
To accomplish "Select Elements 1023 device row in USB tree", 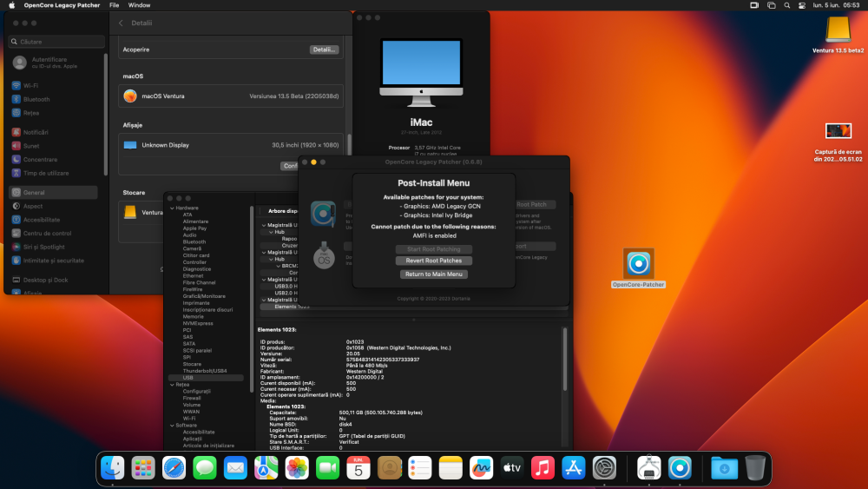I will point(414,307).
